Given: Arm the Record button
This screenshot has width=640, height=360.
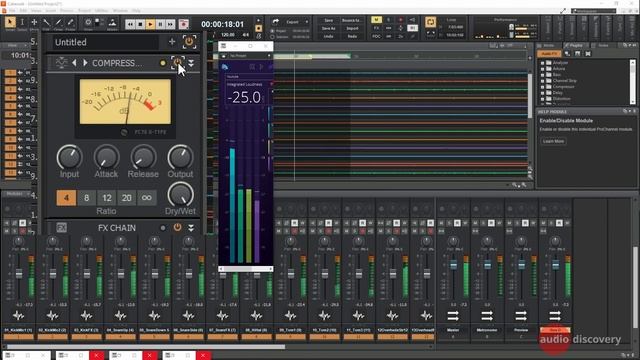Looking at the screenshot, I should coord(184,24).
